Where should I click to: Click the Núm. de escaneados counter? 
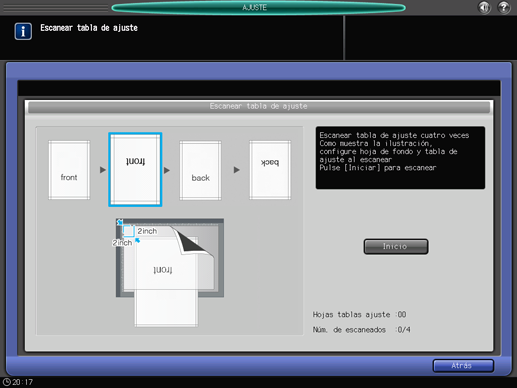[362, 330]
